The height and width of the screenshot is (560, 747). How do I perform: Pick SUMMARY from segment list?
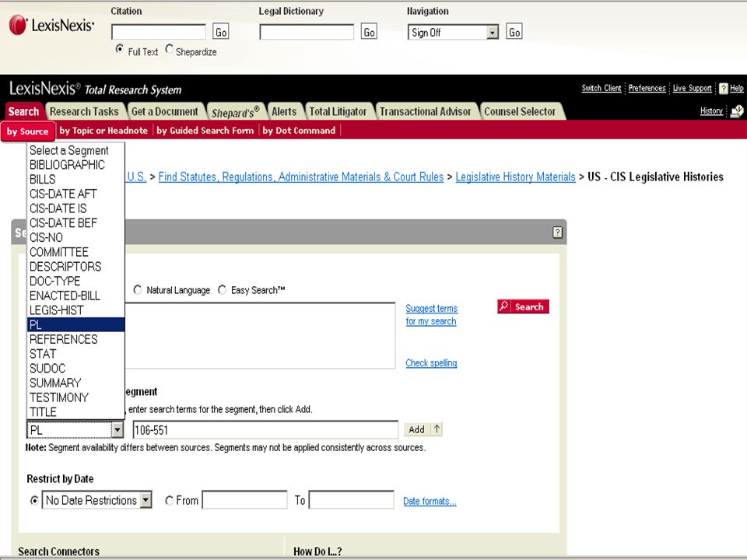75,383
